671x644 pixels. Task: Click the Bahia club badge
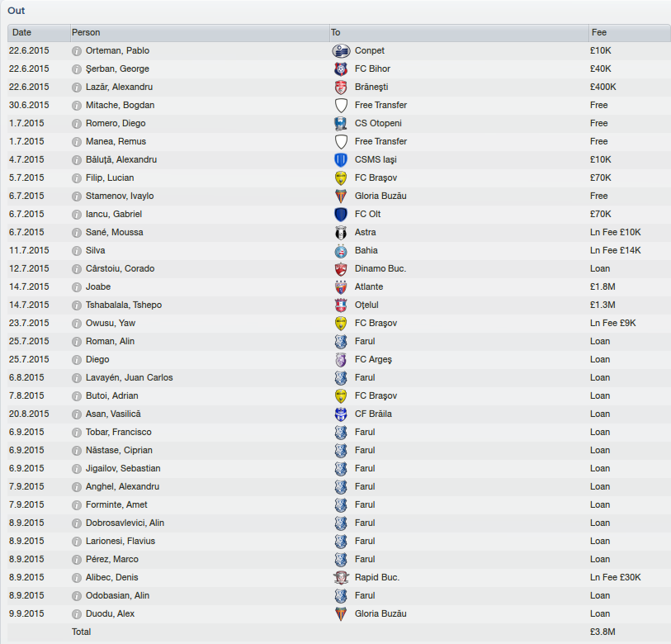[341, 250]
